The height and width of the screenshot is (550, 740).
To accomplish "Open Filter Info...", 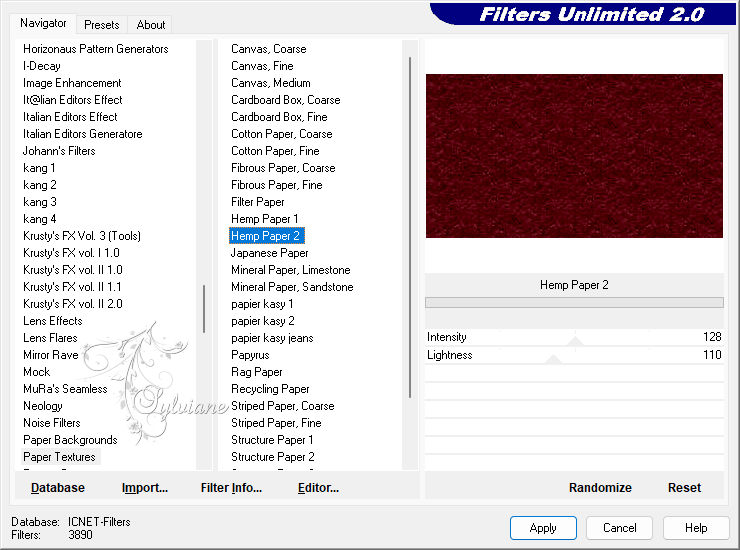I will (231, 487).
